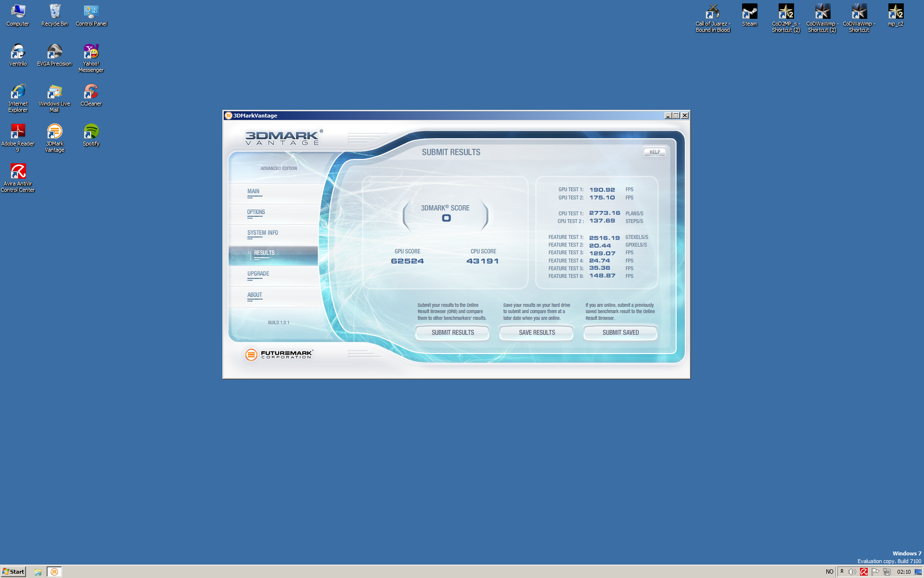The image size is (924, 578).
Task: Open the SYSTEM INFO section
Action: [273, 235]
